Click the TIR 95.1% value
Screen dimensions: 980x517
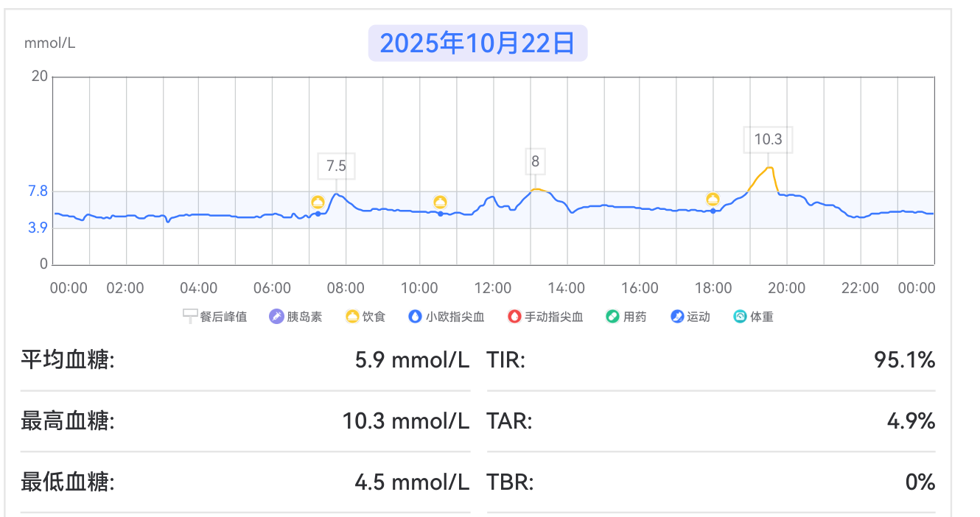pyautogui.click(x=904, y=360)
